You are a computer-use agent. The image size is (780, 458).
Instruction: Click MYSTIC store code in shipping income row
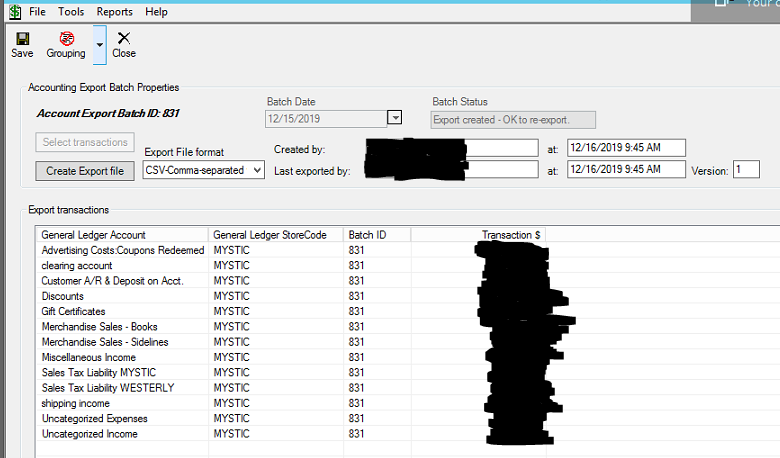tap(231, 403)
